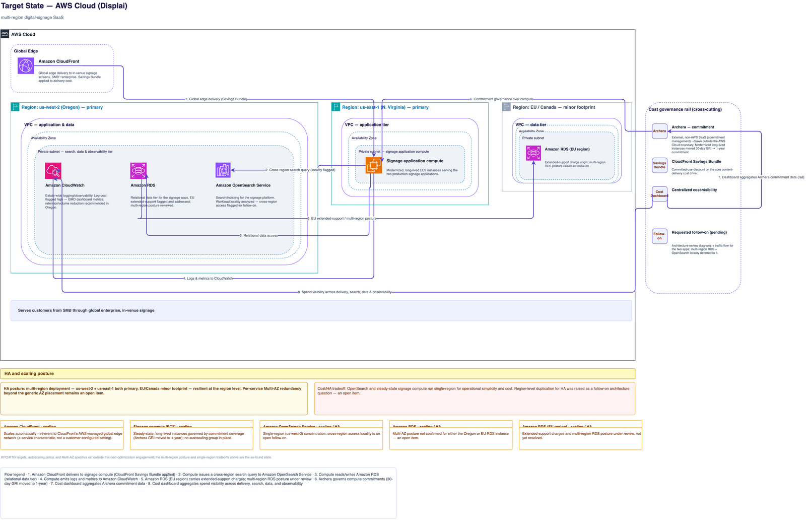This screenshot has height=532, width=806.
Task: Click 'Serves customers from SMB through global enterprise' banner
Action: 321,311
